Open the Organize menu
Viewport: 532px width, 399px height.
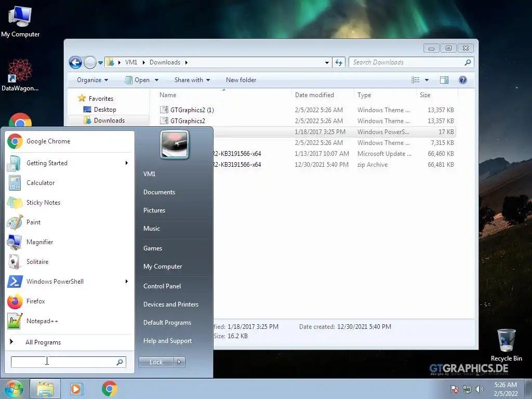pyautogui.click(x=92, y=80)
